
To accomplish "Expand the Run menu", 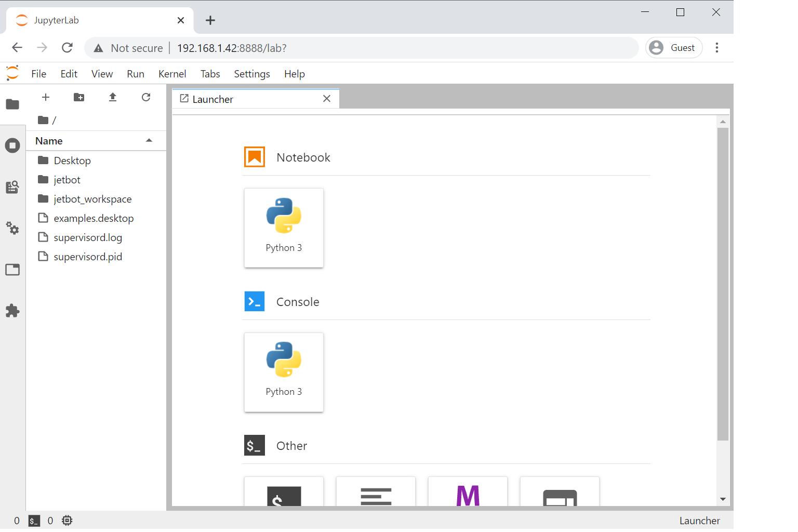I will [135, 74].
